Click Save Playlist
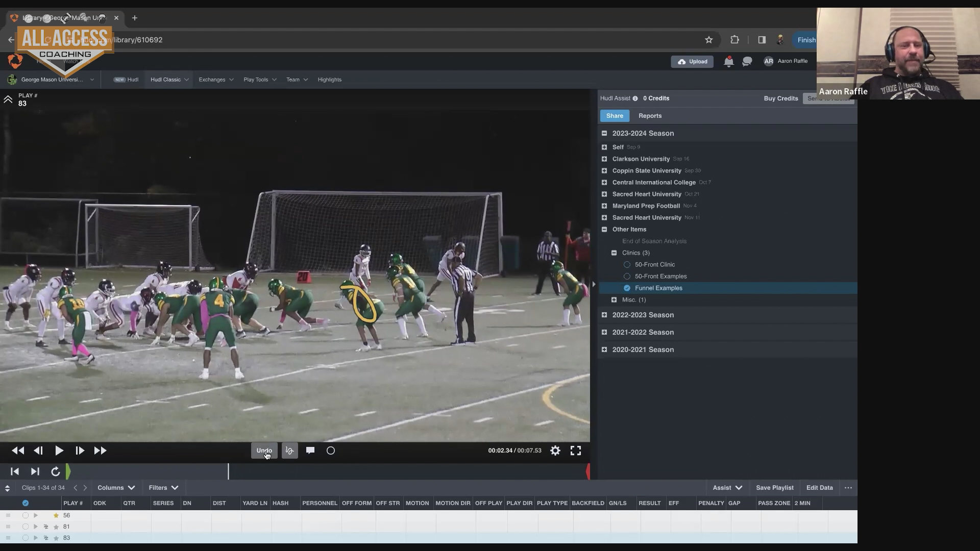980x551 pixels. point(774,488)
